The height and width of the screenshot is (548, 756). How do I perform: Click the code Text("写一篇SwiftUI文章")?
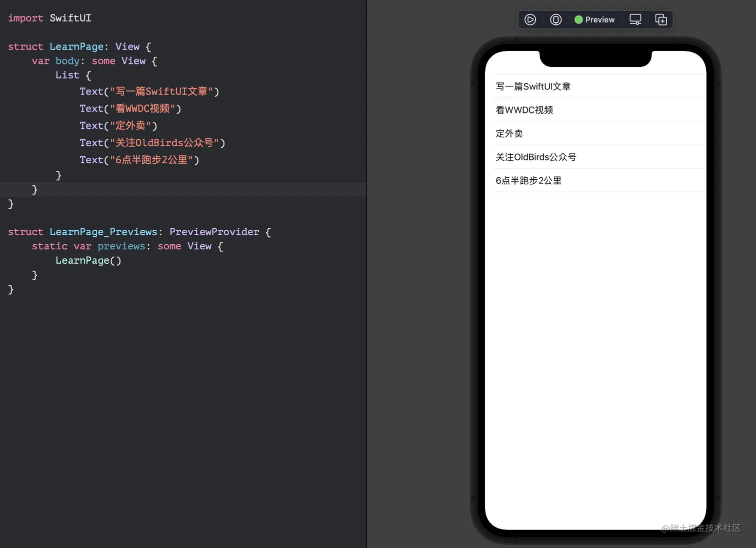149,91
